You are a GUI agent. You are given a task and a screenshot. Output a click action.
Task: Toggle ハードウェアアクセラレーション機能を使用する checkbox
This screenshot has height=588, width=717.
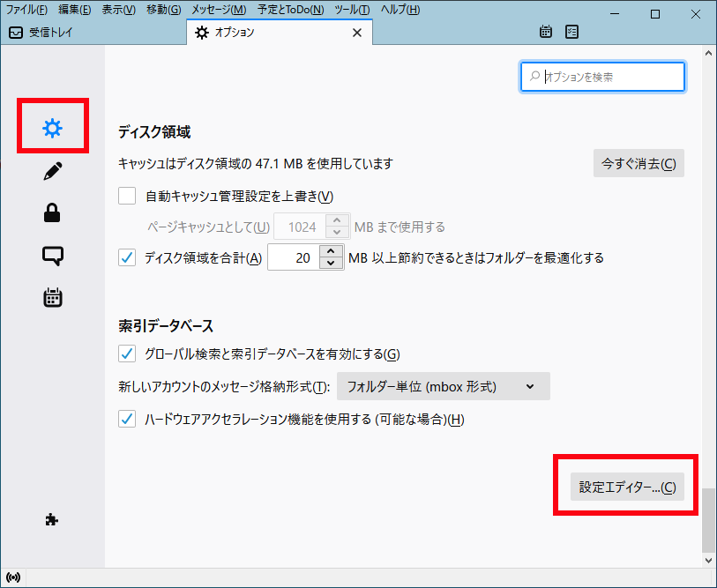pyautogui.click(x=127, y=419)
